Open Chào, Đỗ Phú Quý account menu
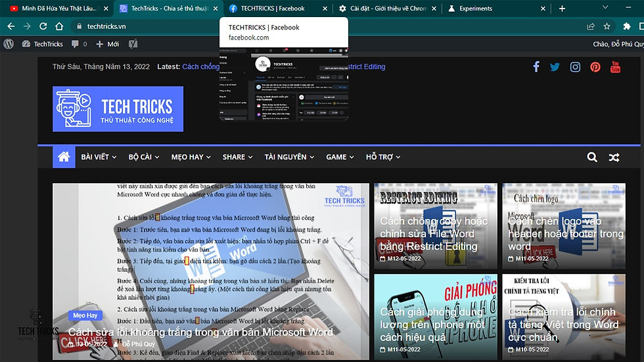 (x=618, y=44)
